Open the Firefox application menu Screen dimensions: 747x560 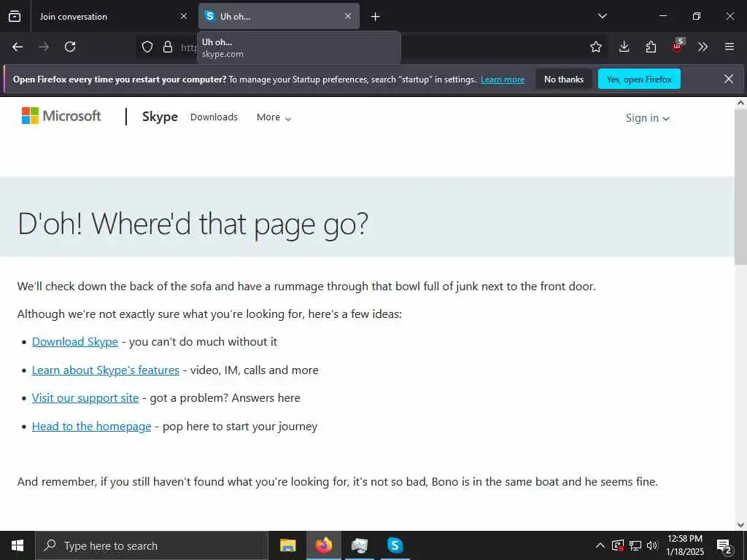click(729, 47)
